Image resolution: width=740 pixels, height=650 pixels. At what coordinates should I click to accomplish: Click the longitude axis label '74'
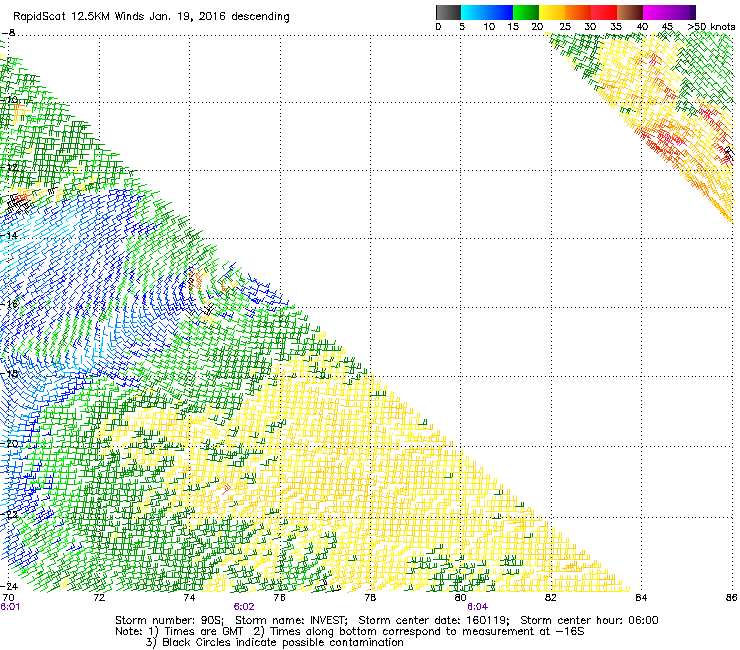coord(189,598)
